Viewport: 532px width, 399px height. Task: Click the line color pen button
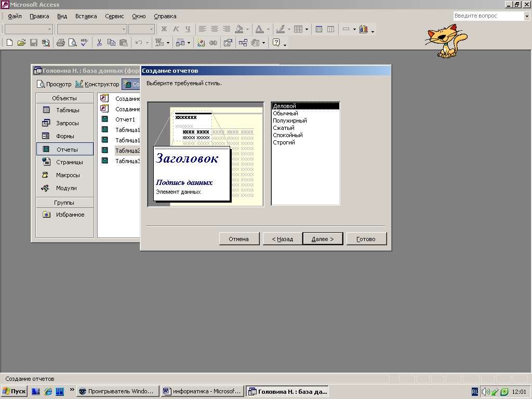pyautogui.click(x=280, y=29)
